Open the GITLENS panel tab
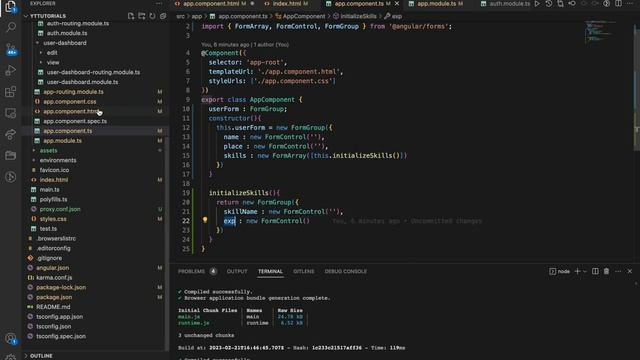This screenshot has height=360, width=640. (304, 271)
